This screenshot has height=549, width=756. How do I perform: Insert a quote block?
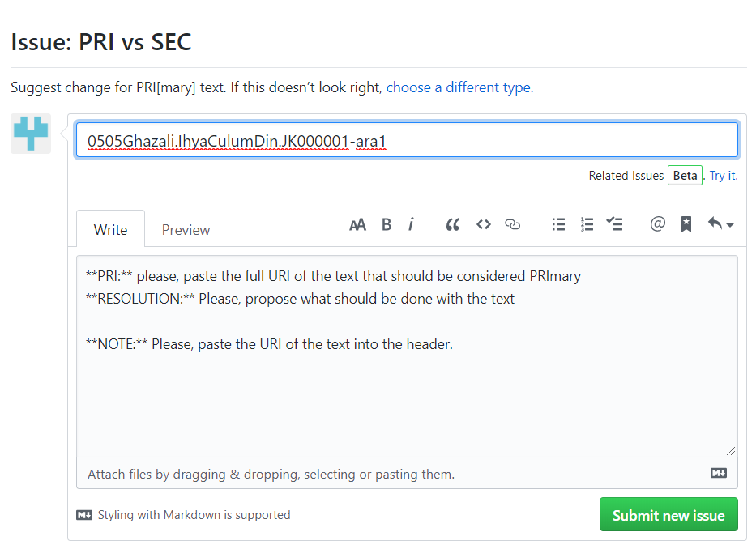point(453,225)
